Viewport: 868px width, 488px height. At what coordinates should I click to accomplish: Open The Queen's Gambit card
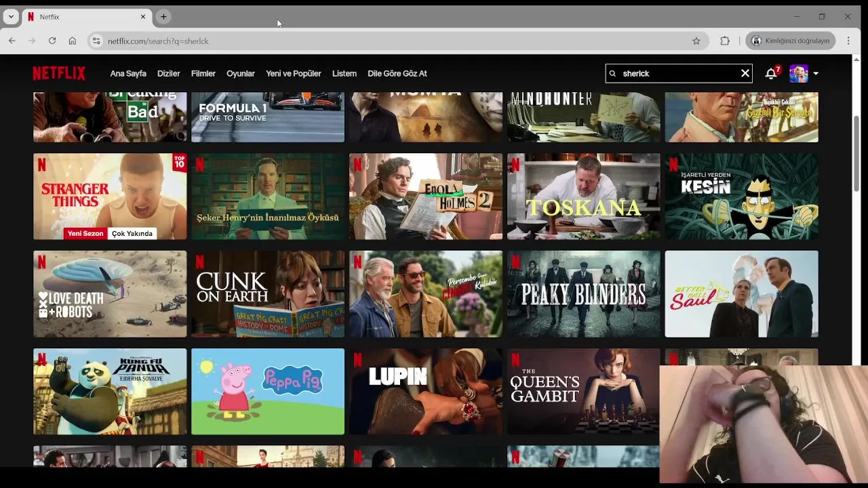point(584,391)
